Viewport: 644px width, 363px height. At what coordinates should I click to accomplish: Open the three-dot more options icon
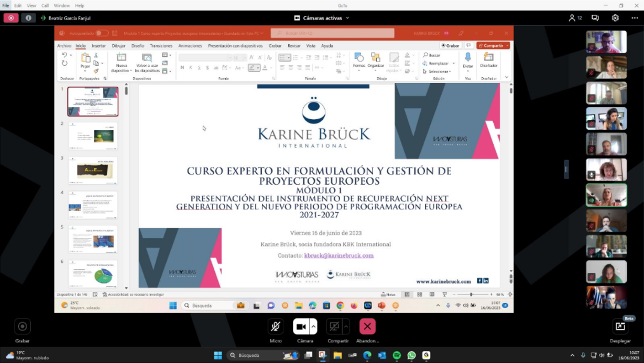point(634,18)
